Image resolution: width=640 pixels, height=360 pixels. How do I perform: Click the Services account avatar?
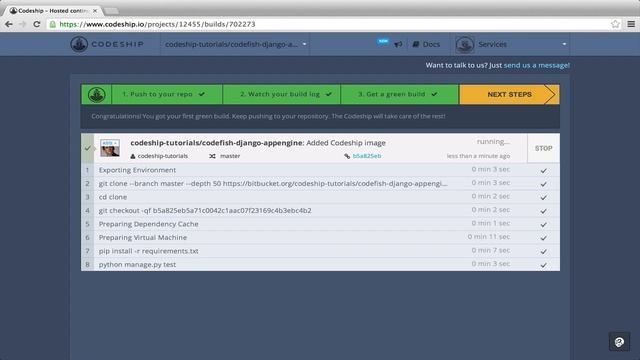[464, 44]
